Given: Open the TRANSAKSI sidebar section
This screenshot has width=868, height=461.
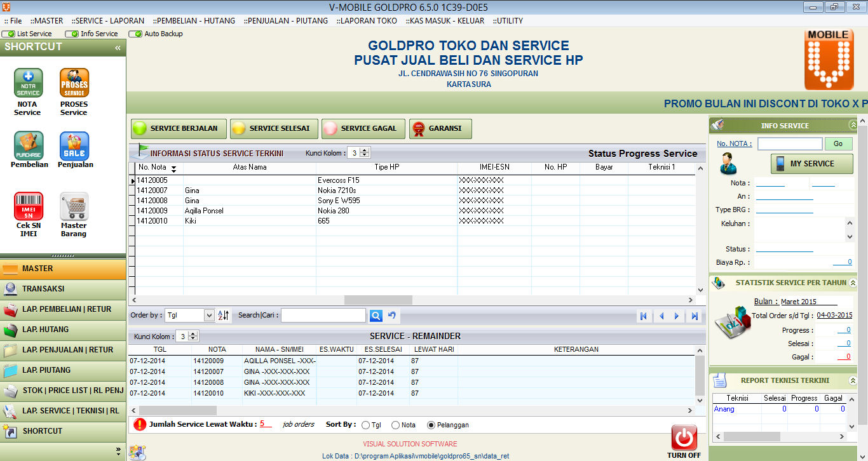Looking at the screenshot, I should click(63, 289).
